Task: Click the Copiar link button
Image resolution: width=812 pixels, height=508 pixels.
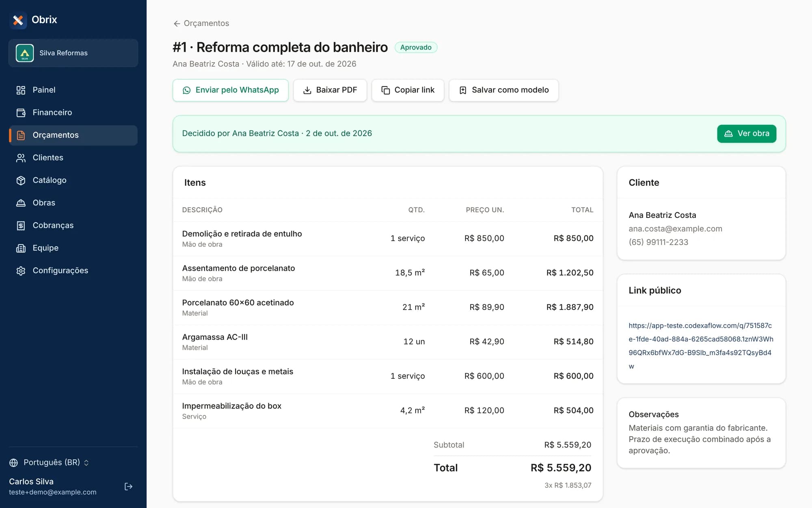Action: [x=408, y=90]
